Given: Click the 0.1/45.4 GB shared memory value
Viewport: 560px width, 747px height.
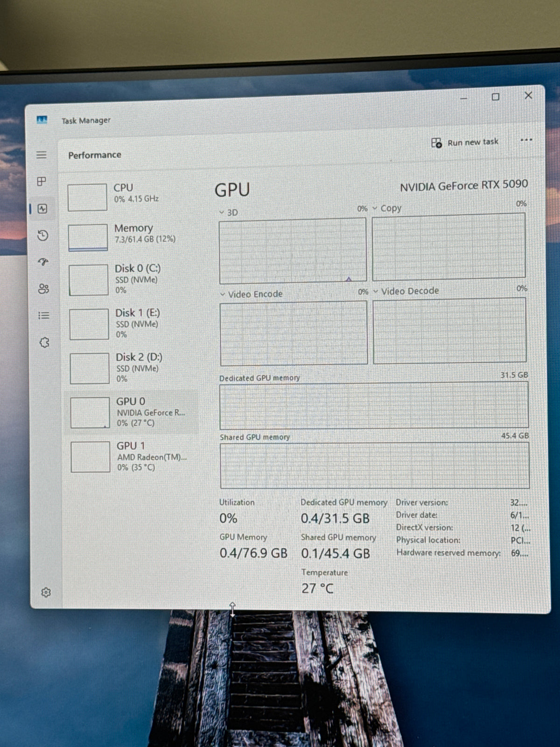Looking at the screenshot, I should pyautogui.click(x=336, y=553).
